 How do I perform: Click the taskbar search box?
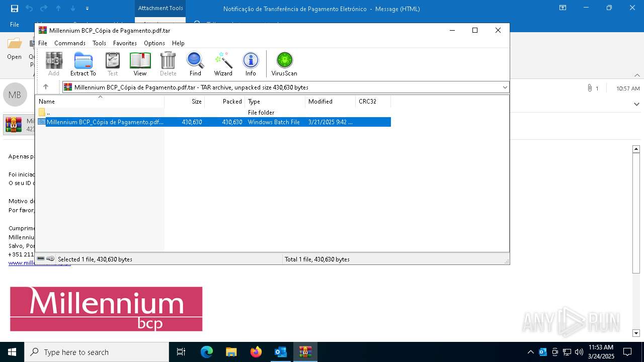click(97, 352)
